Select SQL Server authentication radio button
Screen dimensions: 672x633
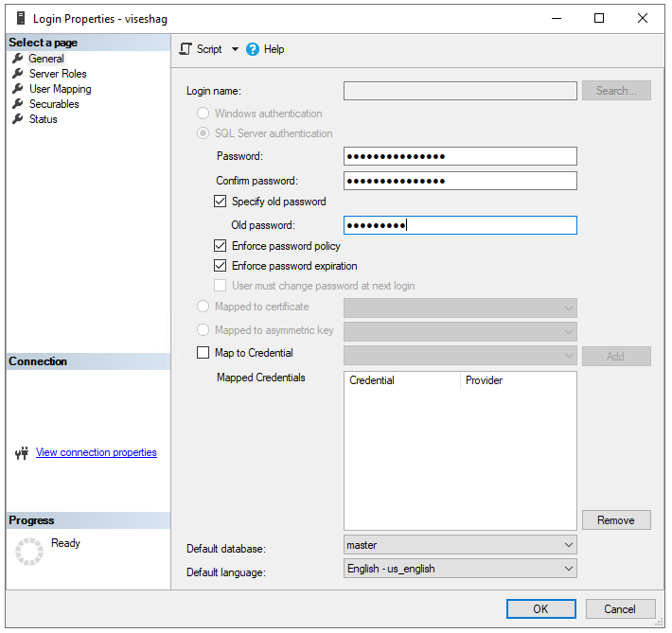point(203,133)
